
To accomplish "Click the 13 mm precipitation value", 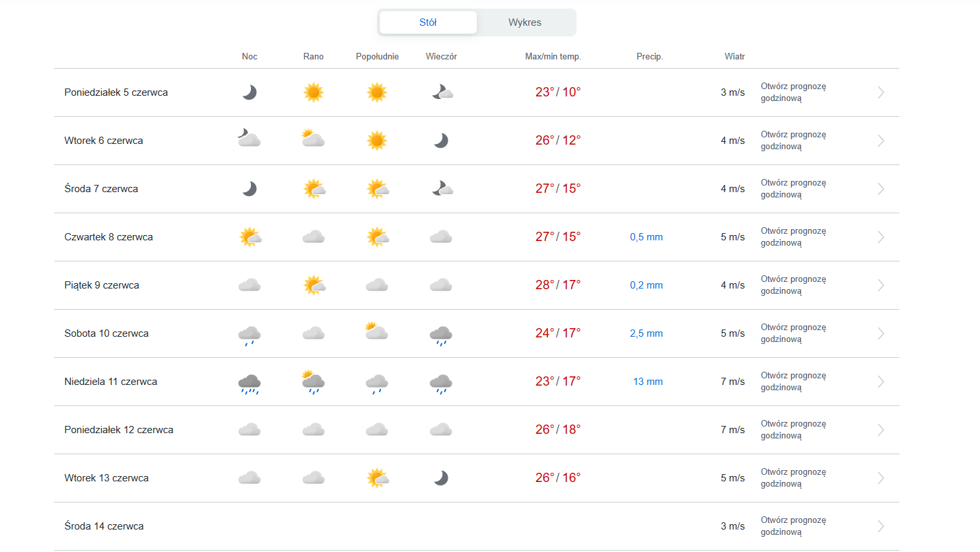I will (x=648, y=382).
